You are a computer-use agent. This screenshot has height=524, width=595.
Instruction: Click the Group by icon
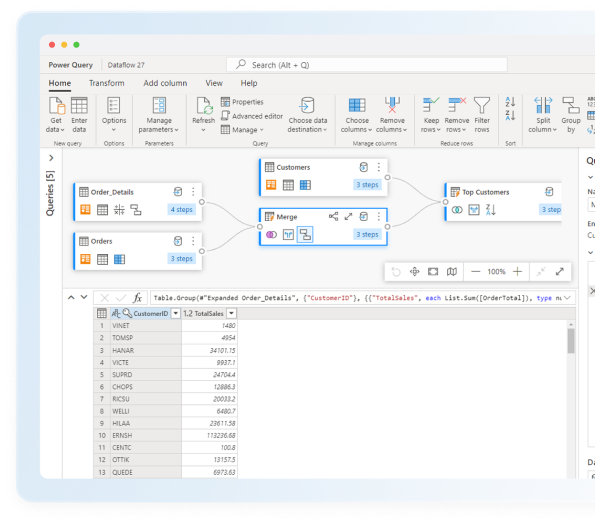570,105
